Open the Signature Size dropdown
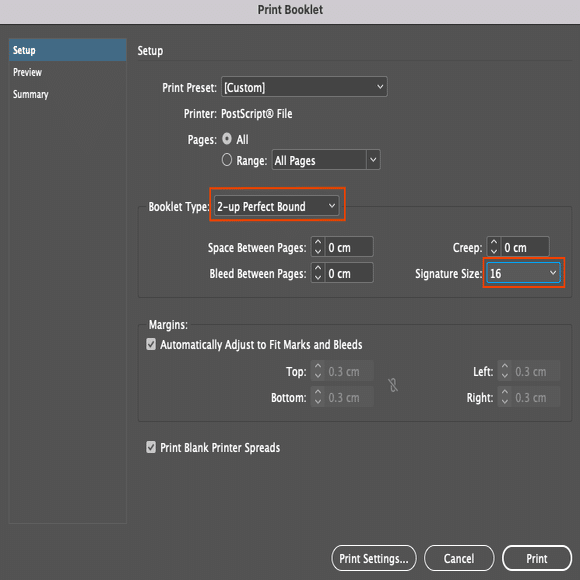 [x=523, y=273]
